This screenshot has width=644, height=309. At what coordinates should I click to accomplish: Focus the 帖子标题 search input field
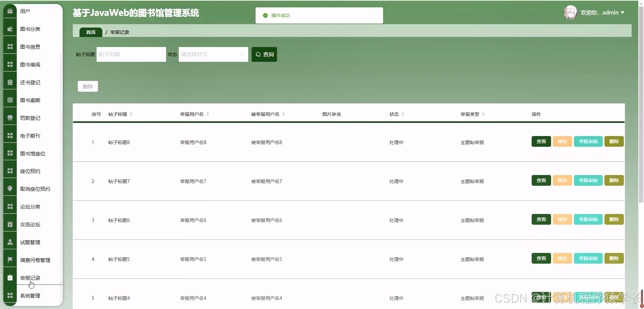click(131, 54)
